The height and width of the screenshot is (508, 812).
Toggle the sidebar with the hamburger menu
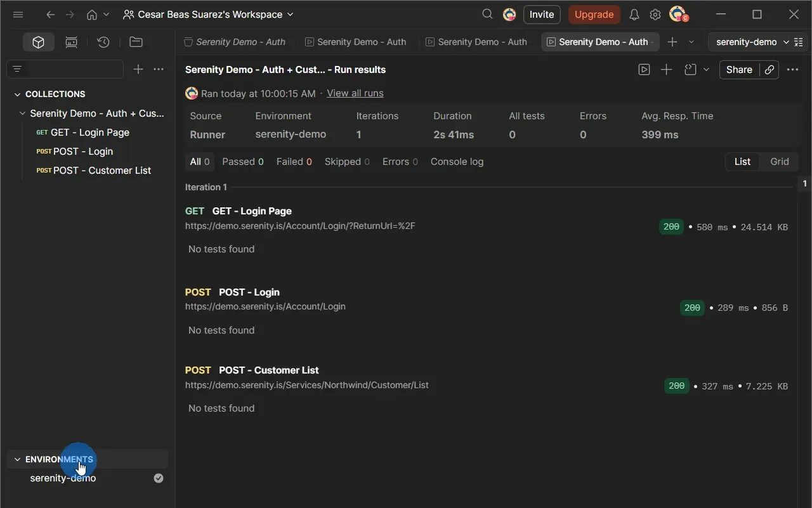pyautogui.click(x=18, y=14)
